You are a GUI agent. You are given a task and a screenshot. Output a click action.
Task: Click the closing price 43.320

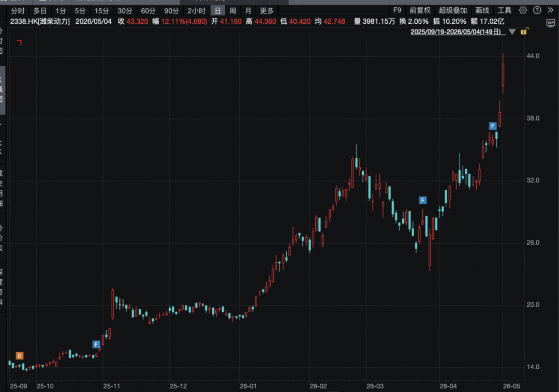point(137,21)
